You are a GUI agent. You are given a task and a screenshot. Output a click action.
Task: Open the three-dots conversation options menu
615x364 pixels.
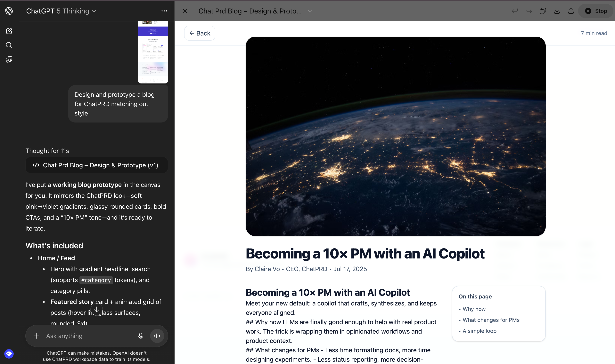164,11
